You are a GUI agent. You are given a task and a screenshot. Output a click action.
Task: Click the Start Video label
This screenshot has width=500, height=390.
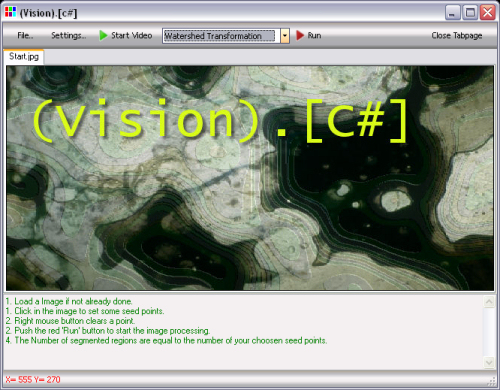(132, 35)
